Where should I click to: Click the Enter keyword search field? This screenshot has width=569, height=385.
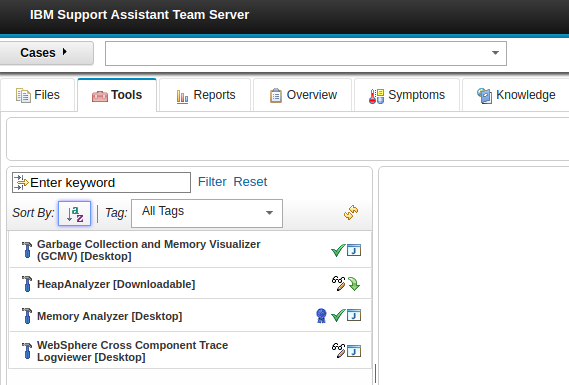click(101, 183)
